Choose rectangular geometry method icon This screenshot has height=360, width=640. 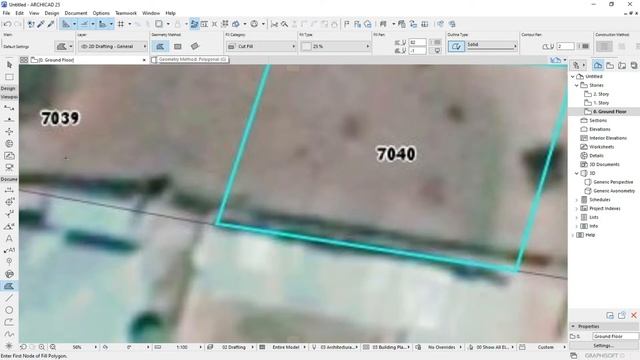coord(178,46)
